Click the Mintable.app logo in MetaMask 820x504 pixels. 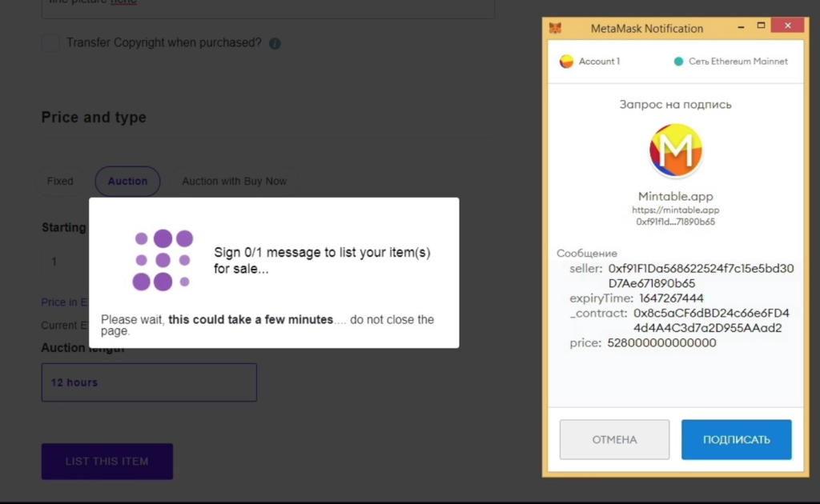point(676,150)
